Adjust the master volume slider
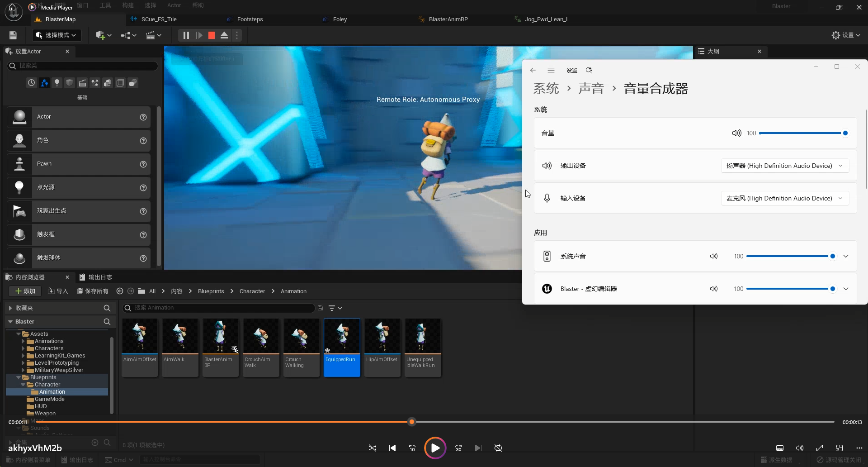Screen dimensions: 868x467 [803, 133]
